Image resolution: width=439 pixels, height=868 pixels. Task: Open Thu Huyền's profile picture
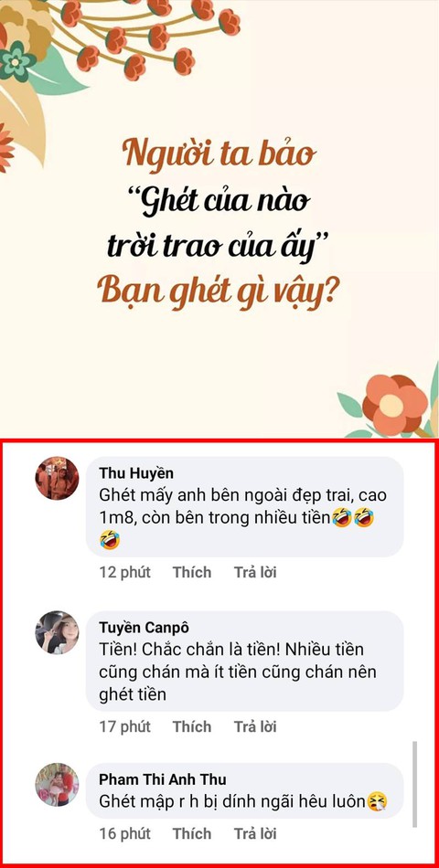click(57, 478)
